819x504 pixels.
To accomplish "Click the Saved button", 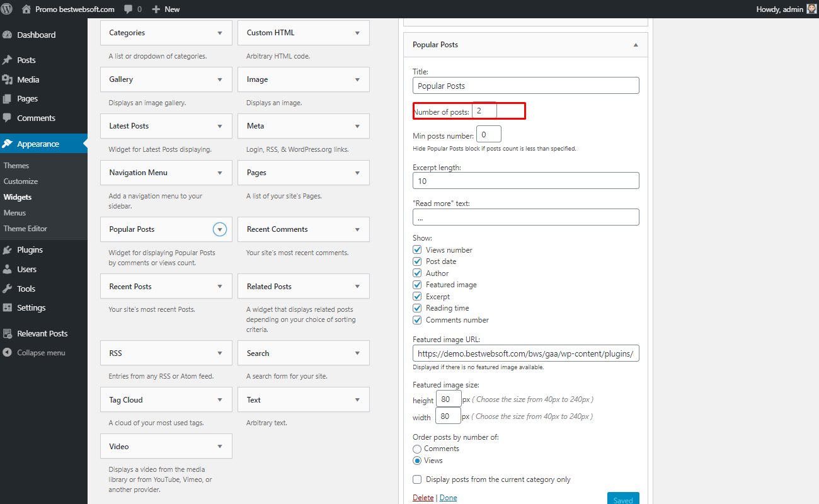I will click(623, 499).
